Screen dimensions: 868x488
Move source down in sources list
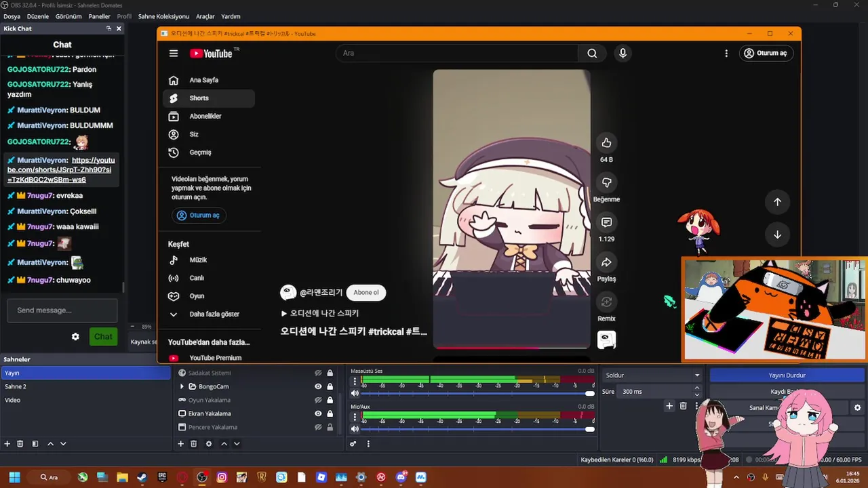click(237, 444)
